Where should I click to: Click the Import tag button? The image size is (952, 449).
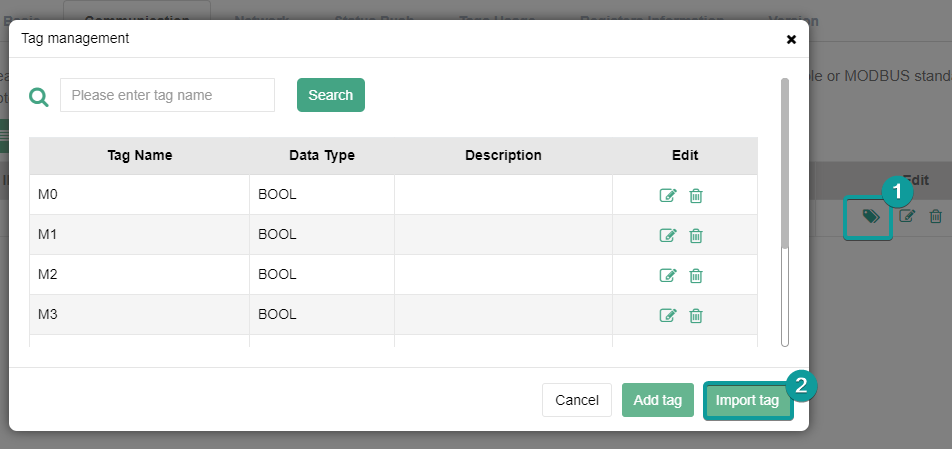(747, 400)
